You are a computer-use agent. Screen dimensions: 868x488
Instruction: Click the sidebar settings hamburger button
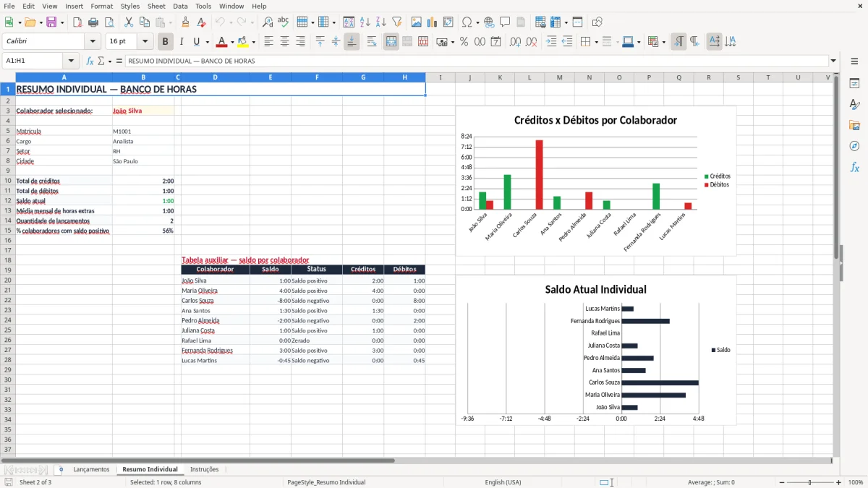point(854,61)
